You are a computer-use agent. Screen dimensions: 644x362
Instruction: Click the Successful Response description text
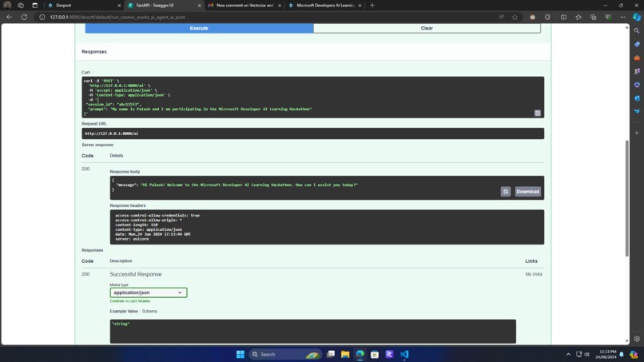pos(136,274)
